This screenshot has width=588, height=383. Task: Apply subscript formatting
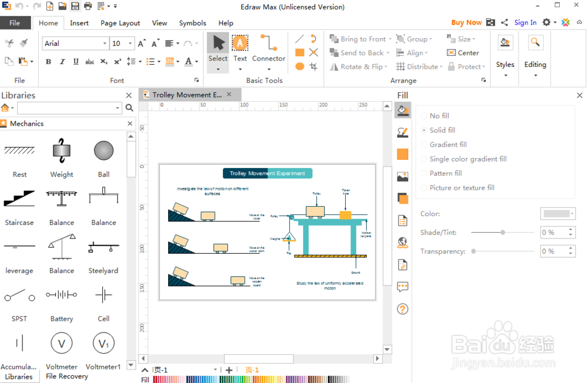point(104,62)
